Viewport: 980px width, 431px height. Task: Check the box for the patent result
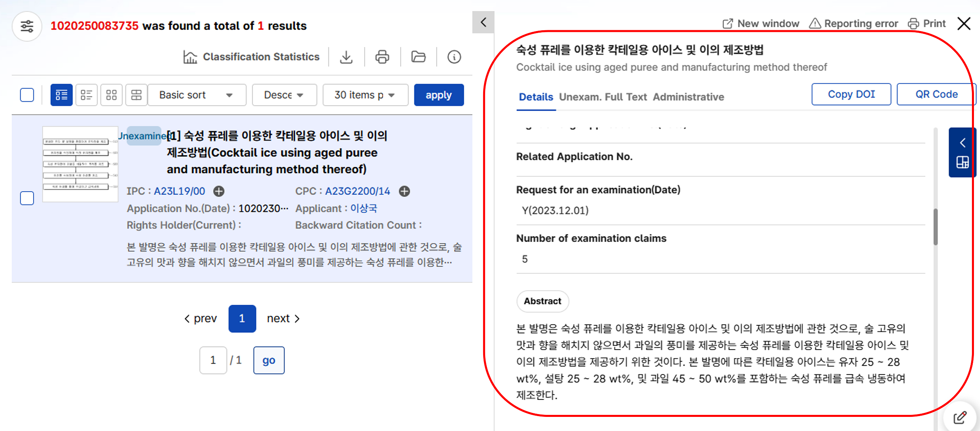pos(27,198)
